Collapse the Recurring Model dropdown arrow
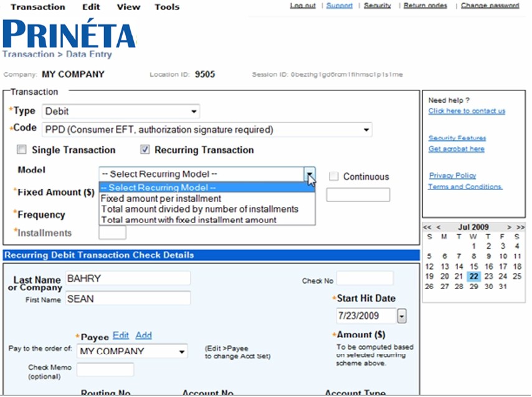This screenshot has height=397, width=532. (310, 174)
